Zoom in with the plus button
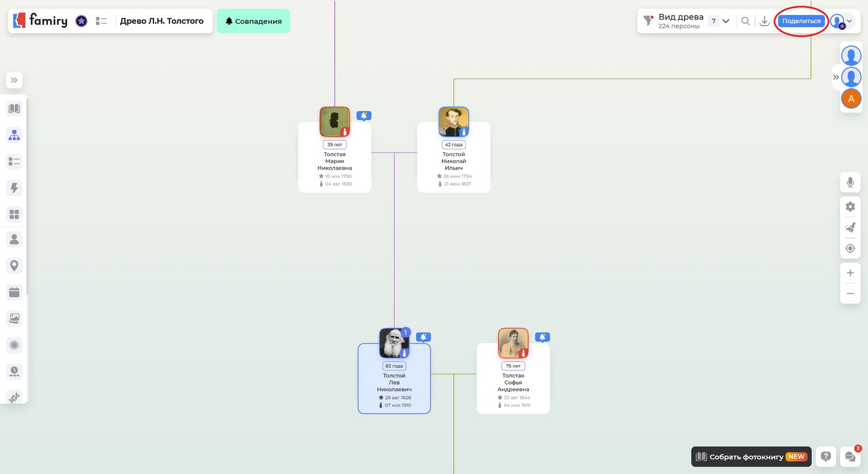 tap(850, 273)
